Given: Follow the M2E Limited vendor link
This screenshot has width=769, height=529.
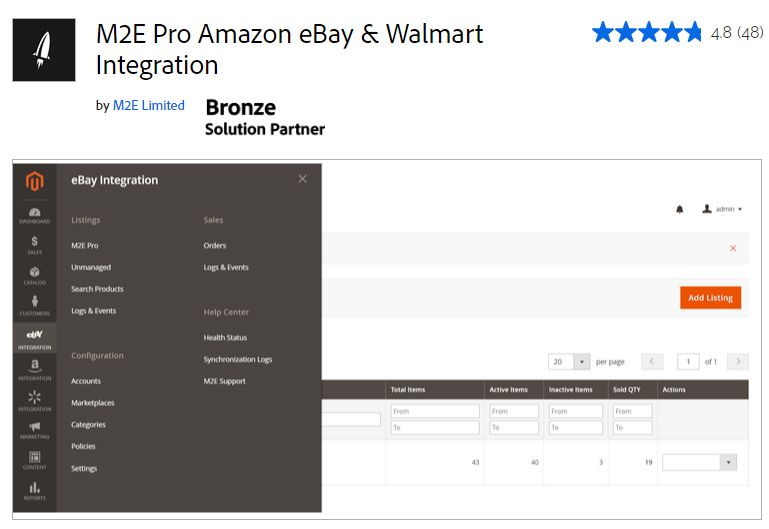Looking at the screenshot, I should (149, 105).
